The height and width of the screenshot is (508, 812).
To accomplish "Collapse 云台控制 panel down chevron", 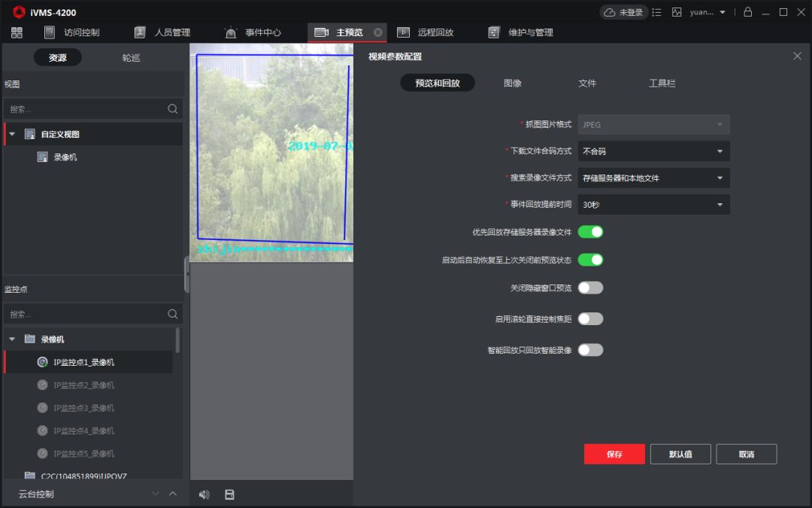I will 156,494.
